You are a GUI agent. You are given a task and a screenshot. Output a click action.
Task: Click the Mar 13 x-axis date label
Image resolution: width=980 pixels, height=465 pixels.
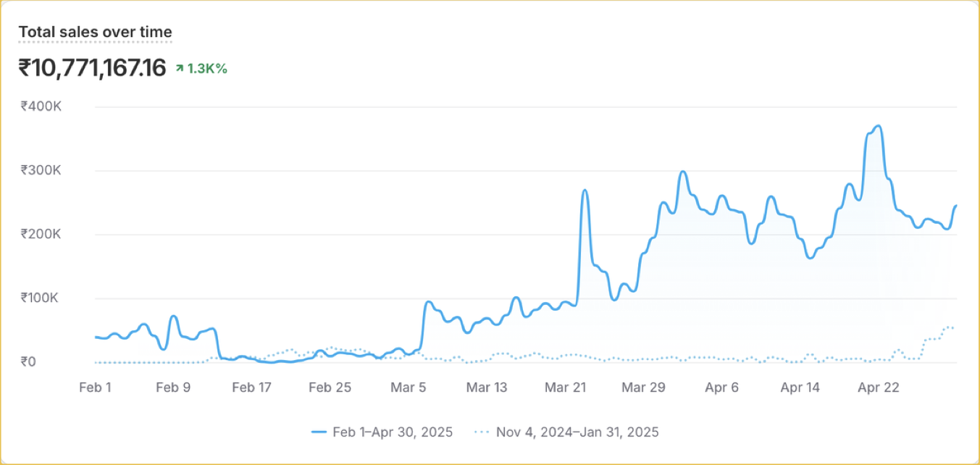click(x=487, y=387)
